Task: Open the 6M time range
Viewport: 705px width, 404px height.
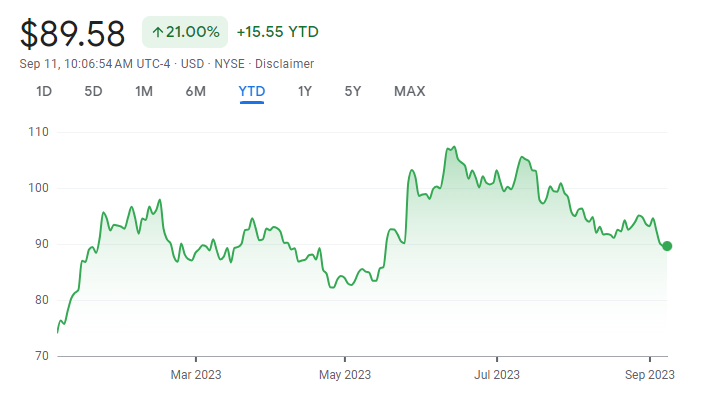Action: 195,91
